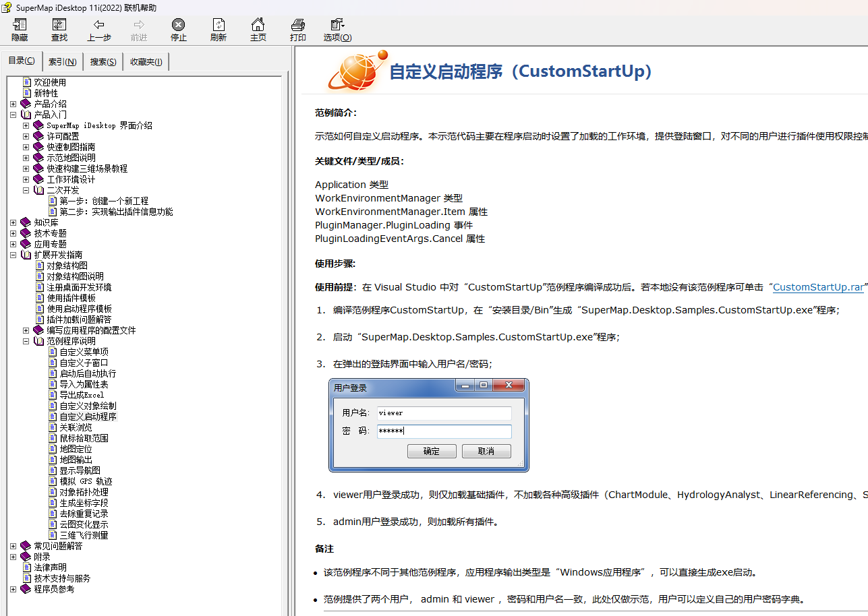
Task: Open the 收藏夹 tab
Action: click(x=146, y=62)
